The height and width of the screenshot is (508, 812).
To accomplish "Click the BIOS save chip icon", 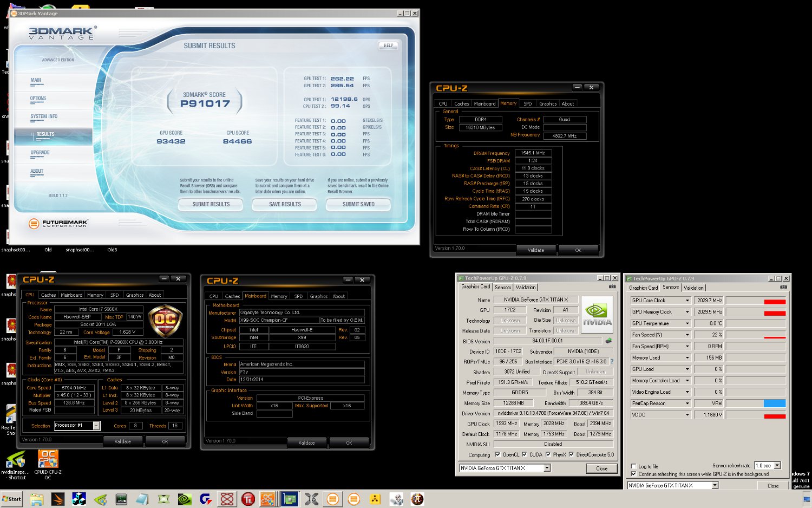I will [608, 341].
